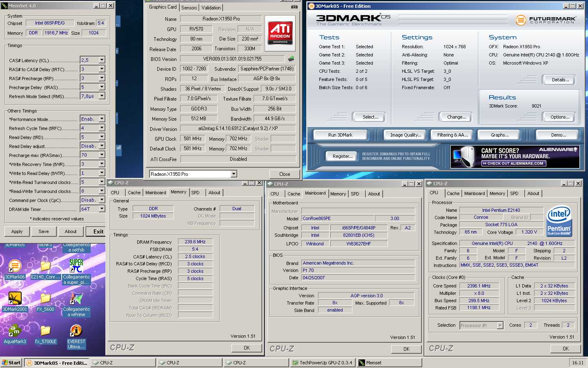The image size is (588, 368).
Task: Open the Refresh Mode Select dropdown
Action: pos(102,96)
